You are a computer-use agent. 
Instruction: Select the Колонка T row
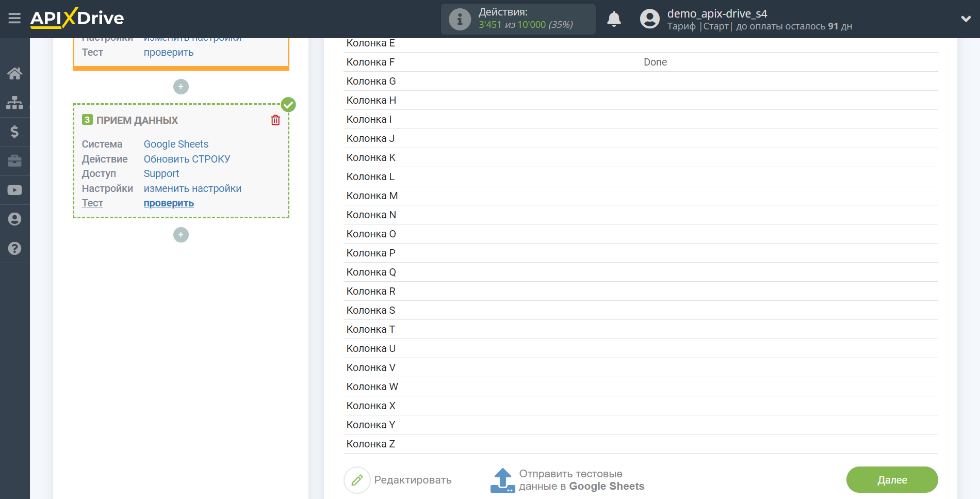(641, 329)
